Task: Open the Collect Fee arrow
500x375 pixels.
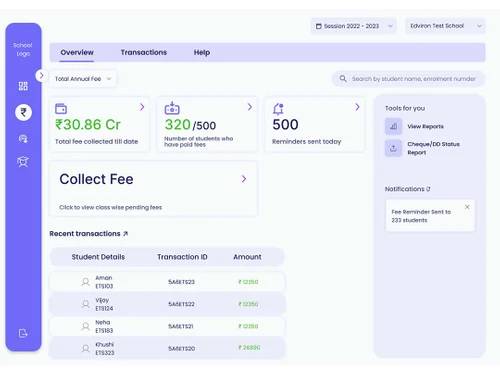Action: point(244,179)
